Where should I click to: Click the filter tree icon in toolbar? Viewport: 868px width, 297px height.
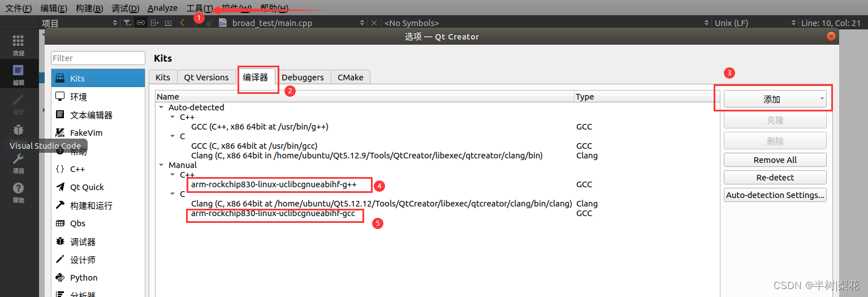127,23
